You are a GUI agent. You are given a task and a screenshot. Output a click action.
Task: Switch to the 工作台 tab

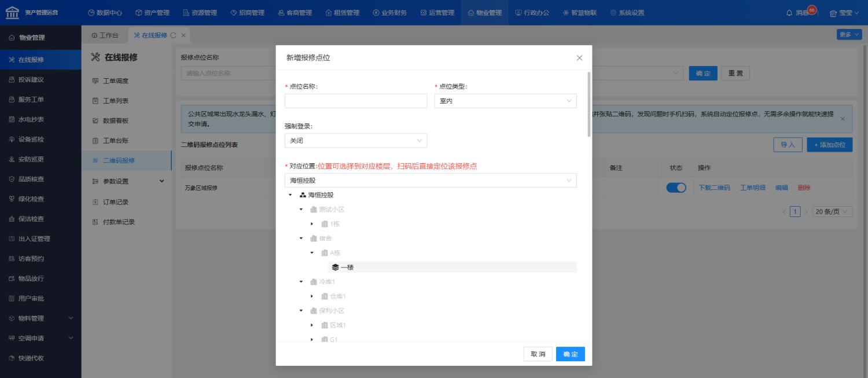tap(105, 35)
